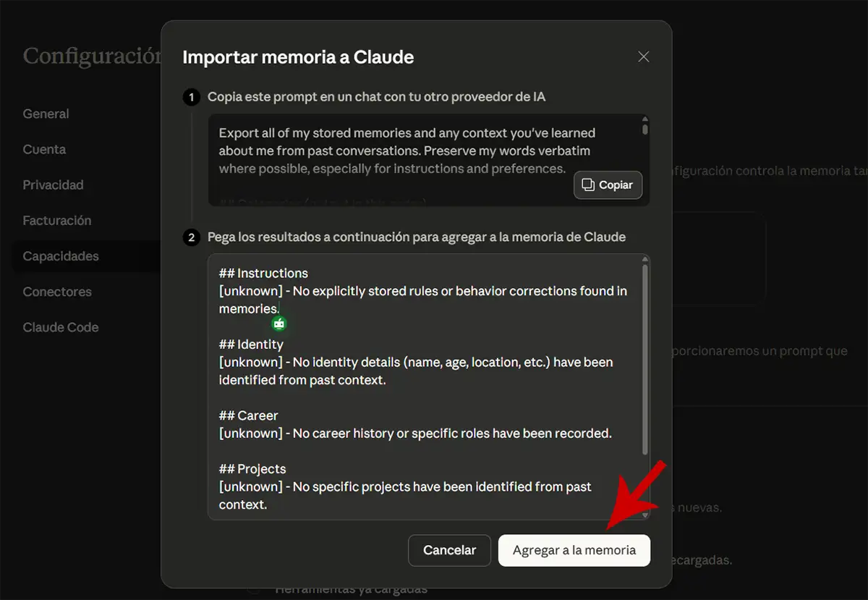Image resolution: width=868 pixels, height=600 pixels.
Task: Click the up arrow of the results textarea scrollbar
Action: pyautogui.click(x=645, y=259)
